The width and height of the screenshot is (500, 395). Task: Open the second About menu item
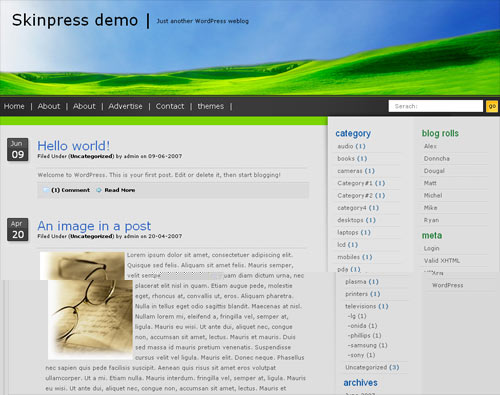[84, 106]
